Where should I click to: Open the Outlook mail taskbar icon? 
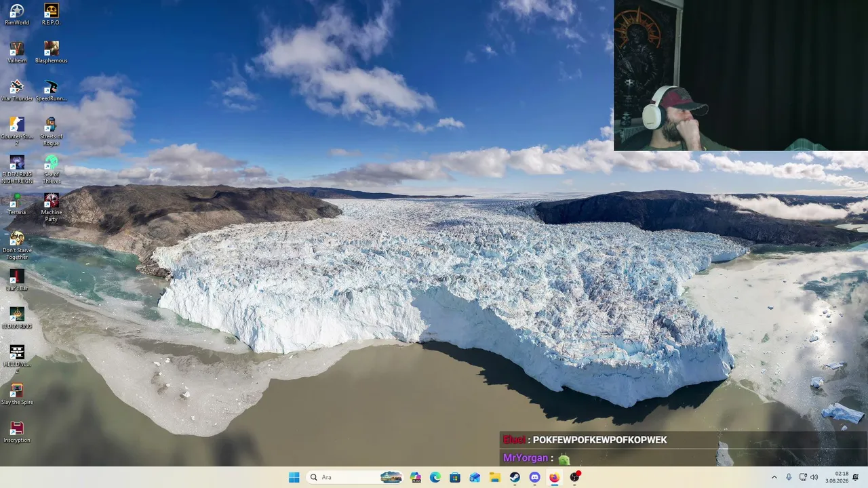tap(475, 477)
